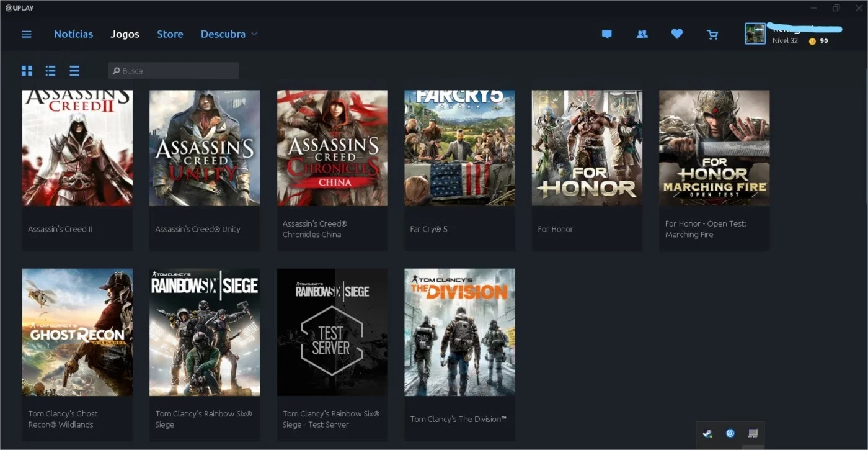Click the Steam tray icon

(x=707, y=433)
